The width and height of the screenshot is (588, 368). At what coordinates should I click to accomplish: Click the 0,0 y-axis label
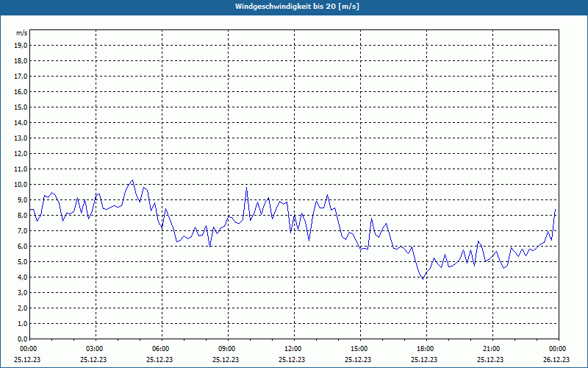pyautogui.click(x=23, y=339)
